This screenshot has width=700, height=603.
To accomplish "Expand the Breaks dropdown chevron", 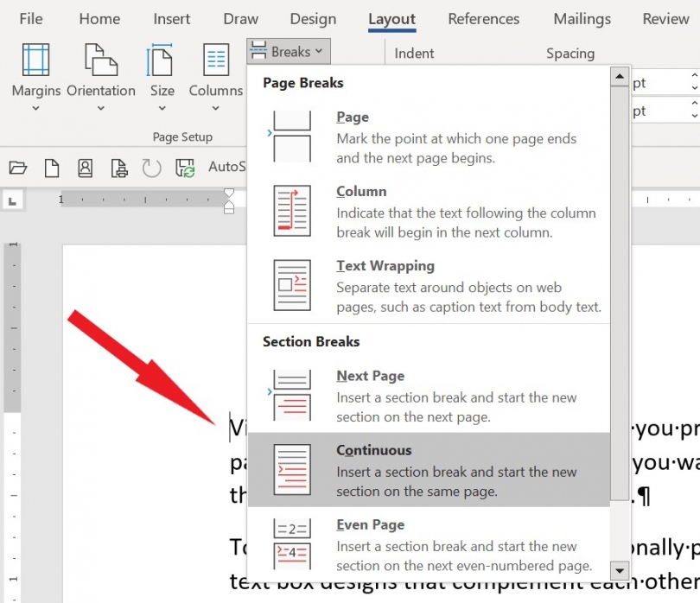I will point(317,51).
